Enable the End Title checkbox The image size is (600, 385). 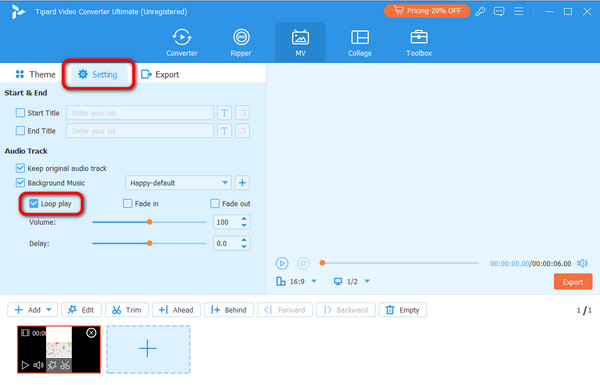(x=20, y=131)
